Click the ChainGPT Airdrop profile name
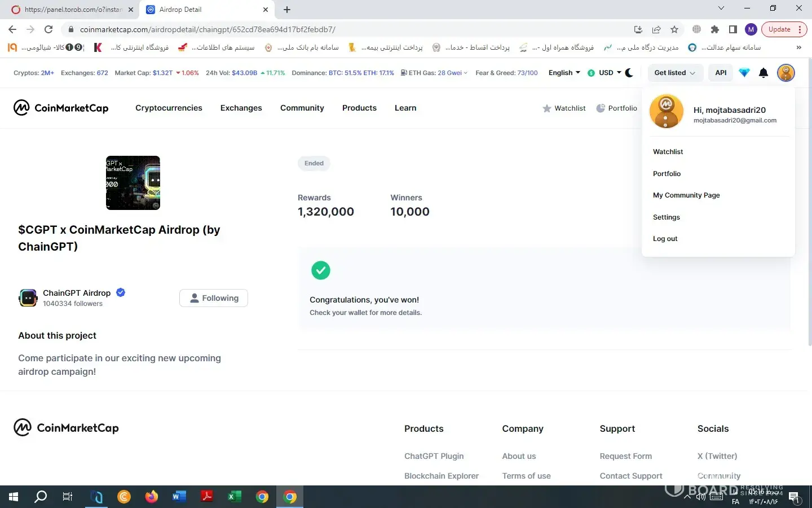 [77, 293]
